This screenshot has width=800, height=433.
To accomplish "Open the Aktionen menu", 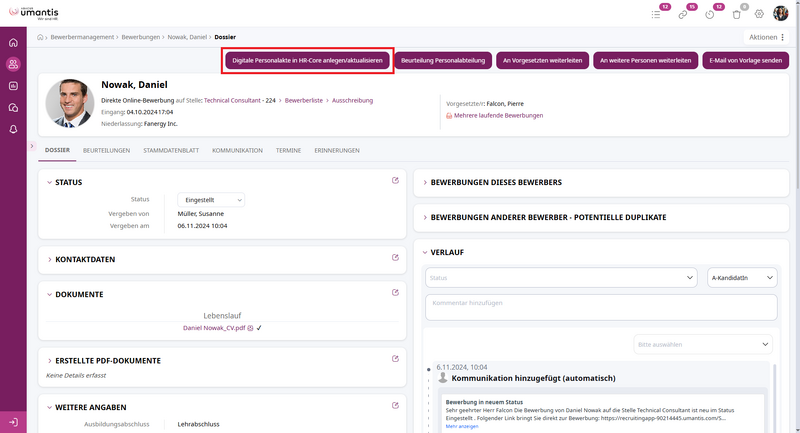I will 766,37.
